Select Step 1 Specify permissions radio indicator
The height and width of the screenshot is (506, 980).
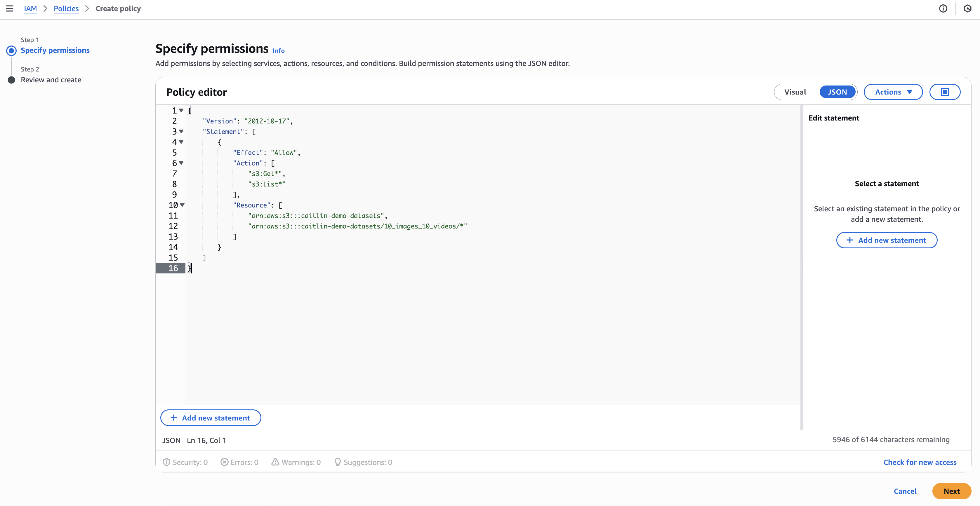coord(11,50)
